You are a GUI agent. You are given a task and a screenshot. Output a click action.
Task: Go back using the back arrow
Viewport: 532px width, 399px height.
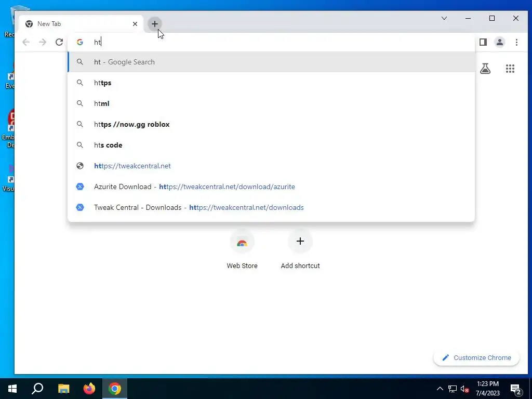26,42
